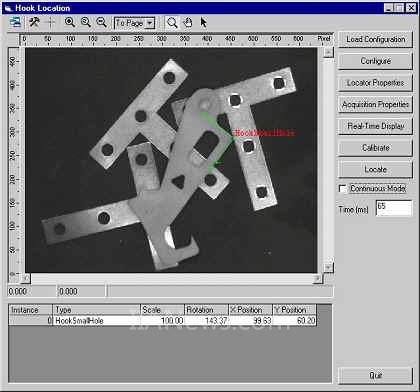Click the zoom in magnifier icon
Screen dimensions: 420x392
coord(70,22)
